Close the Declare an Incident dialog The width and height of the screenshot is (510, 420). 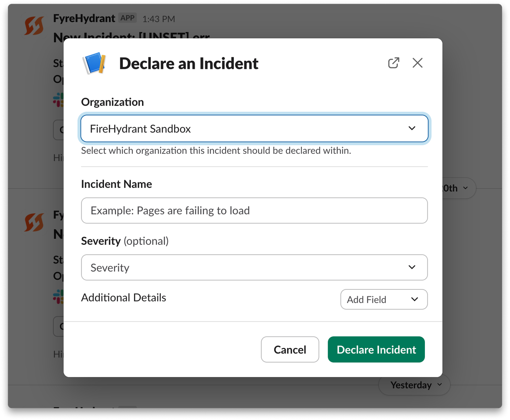pyautogui.click(x=417, y=63)
